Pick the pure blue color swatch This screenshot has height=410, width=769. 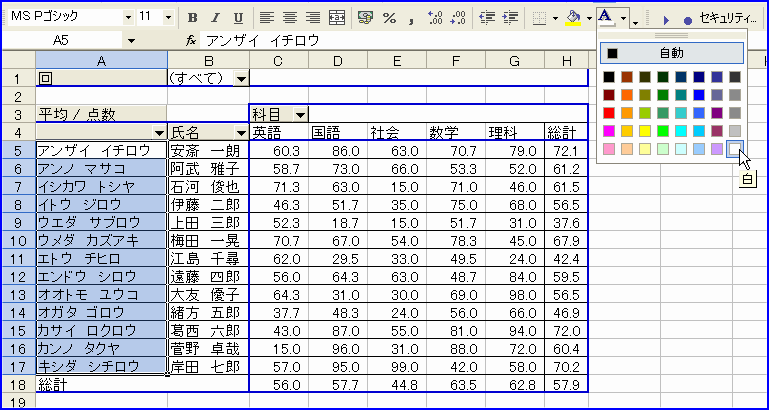coord(699,95)
